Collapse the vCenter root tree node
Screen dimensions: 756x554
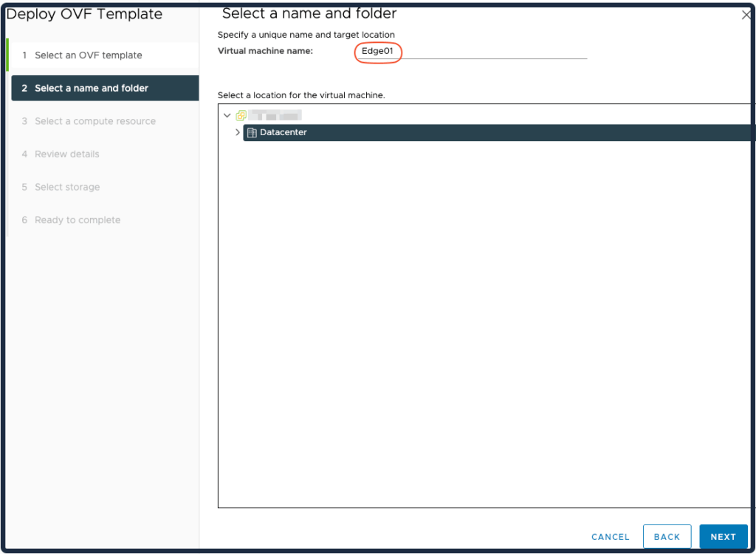227,115
